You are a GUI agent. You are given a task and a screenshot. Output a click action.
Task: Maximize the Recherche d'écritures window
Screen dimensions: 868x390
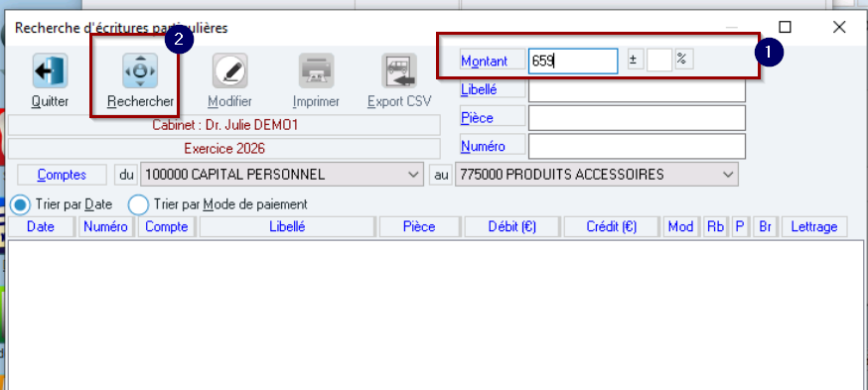pos(785,27)
